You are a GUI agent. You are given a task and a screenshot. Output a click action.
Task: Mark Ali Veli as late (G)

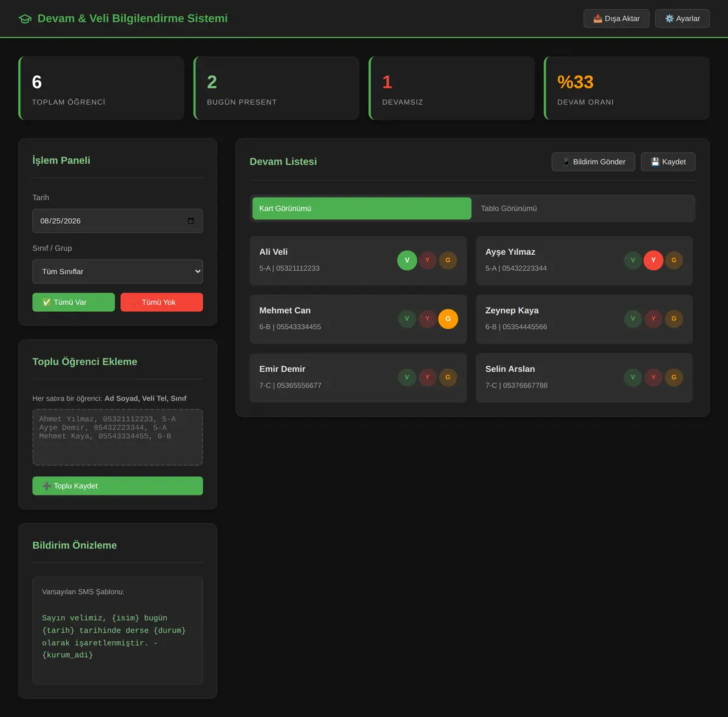coord(448,260)
